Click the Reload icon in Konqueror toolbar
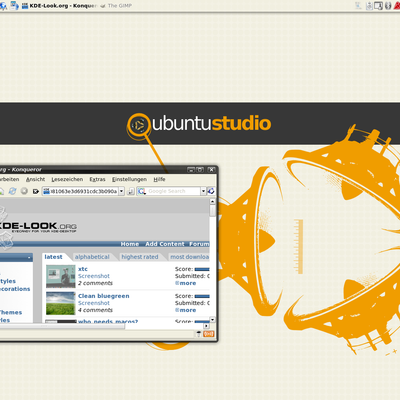 tap(12, 191)
